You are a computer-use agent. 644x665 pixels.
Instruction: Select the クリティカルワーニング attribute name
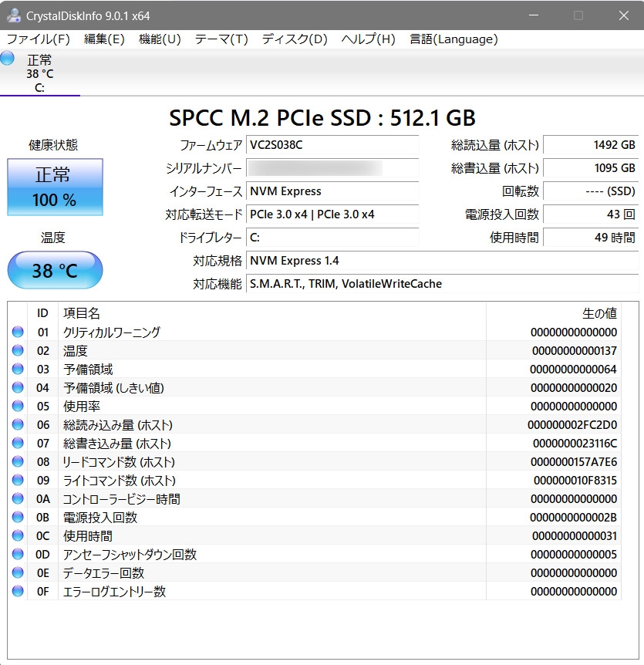(x=112, y=332)
